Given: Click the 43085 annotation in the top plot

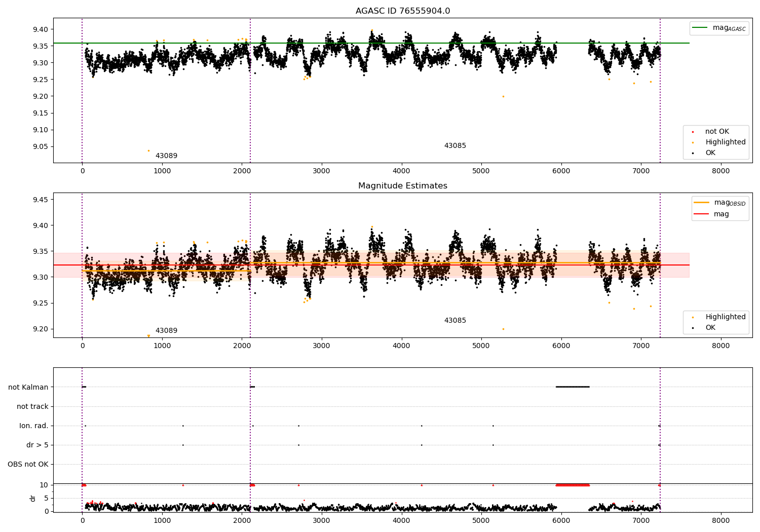Looking at the screenshot, I should (x=455, y=146).
